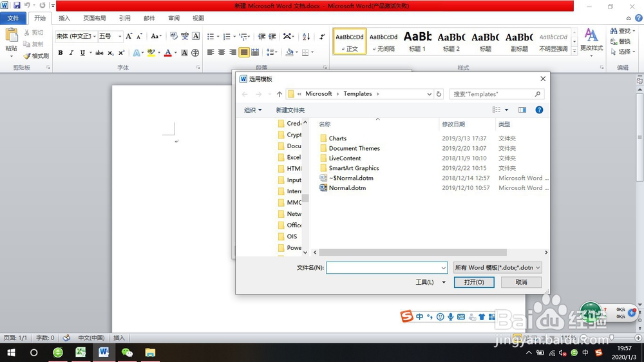The width and height of the screenshot is (644, 362).
Task: Open the 组织 Organize menu
Action: pyautogui.click(x=252, y=110)
